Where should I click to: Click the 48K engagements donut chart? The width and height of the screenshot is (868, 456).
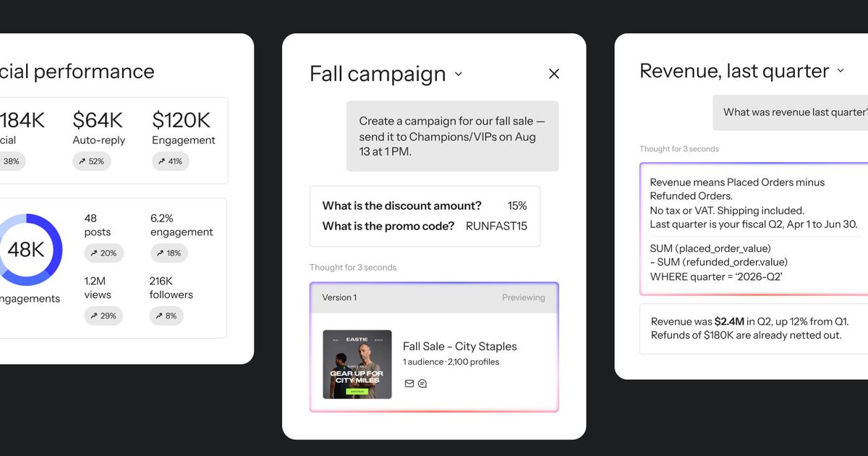click(26, 250)
